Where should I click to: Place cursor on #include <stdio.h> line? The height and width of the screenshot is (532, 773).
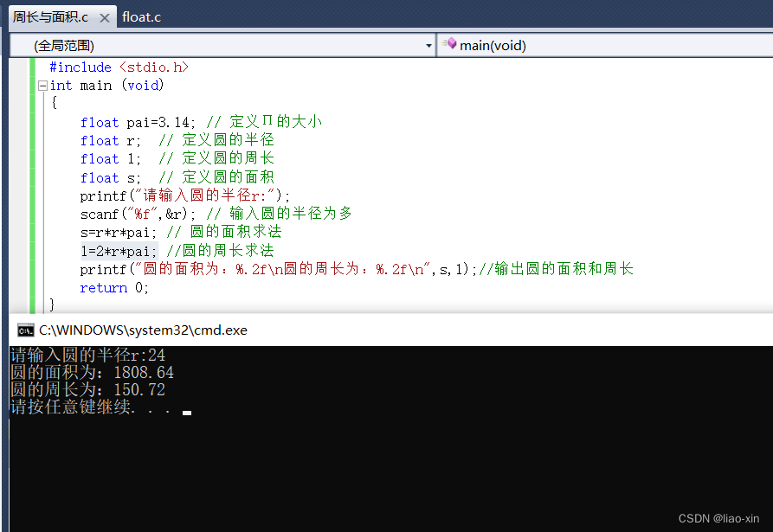(x=119, y=67)
